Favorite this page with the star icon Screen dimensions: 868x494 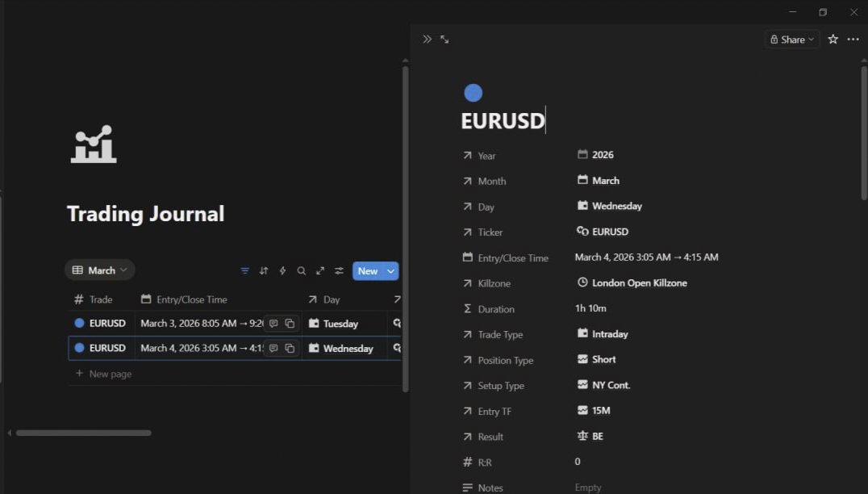point(833,40)
